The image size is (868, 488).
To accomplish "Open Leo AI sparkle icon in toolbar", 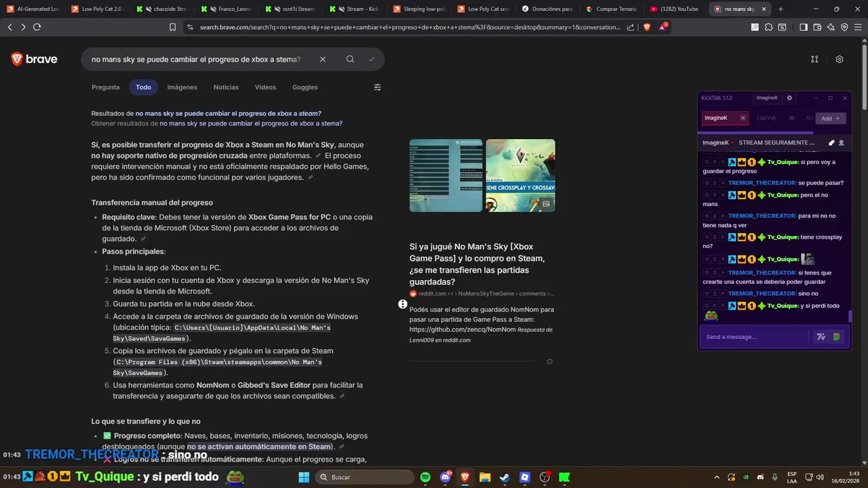I will 831,27.
